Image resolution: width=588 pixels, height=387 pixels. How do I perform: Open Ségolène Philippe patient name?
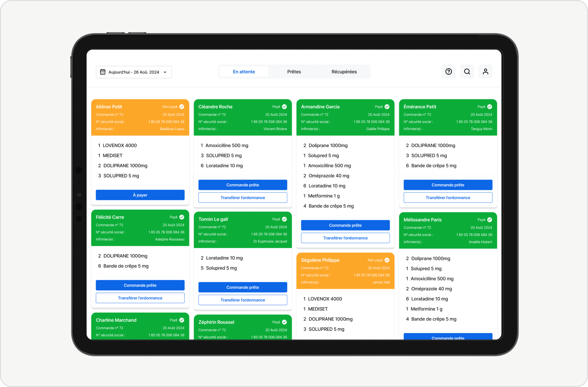[x=320, y=260]
